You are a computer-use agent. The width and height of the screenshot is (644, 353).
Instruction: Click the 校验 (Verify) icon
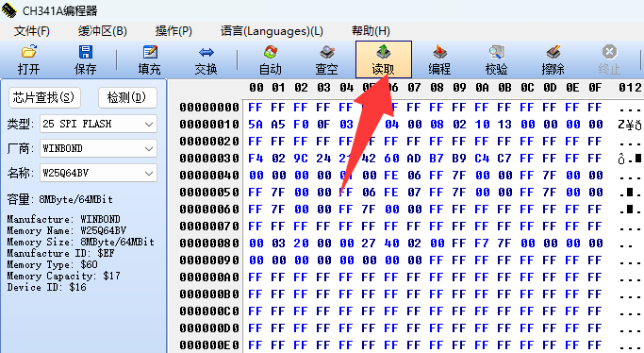pos(496,52)
